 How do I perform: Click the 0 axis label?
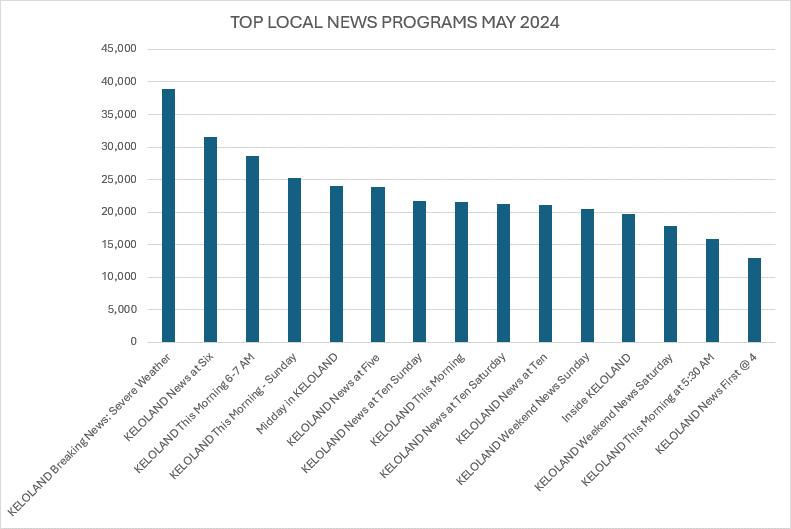(134, 341)
